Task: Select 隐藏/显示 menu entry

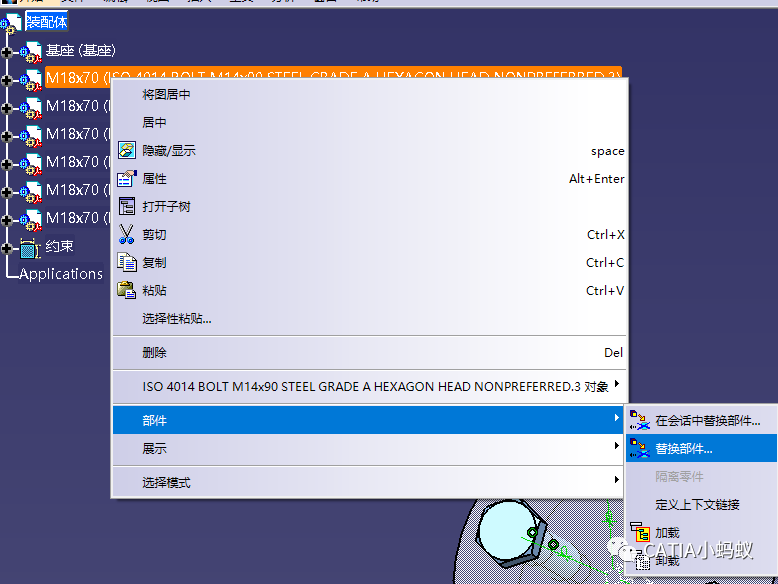Action: click(x=370, y=150)
